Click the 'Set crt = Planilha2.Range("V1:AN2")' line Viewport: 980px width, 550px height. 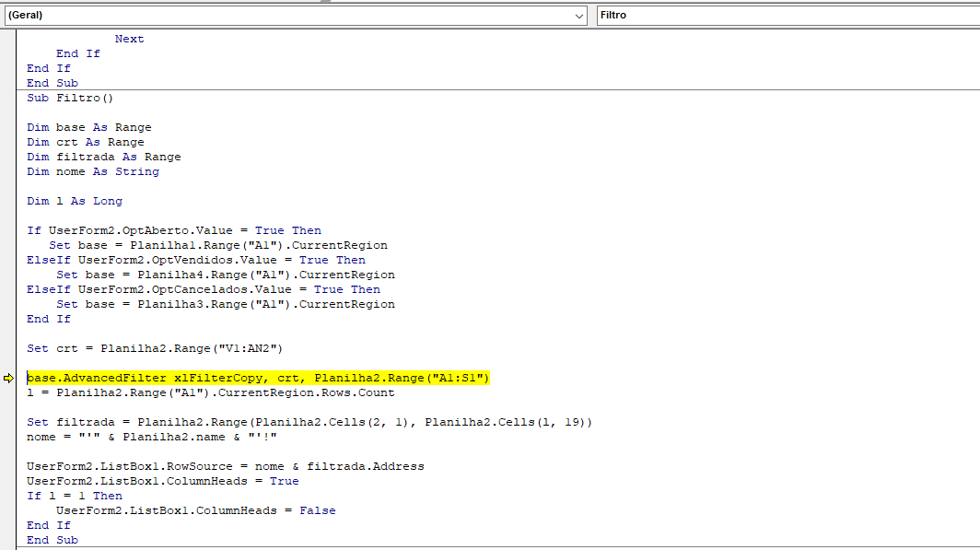(x=155, y=349)
